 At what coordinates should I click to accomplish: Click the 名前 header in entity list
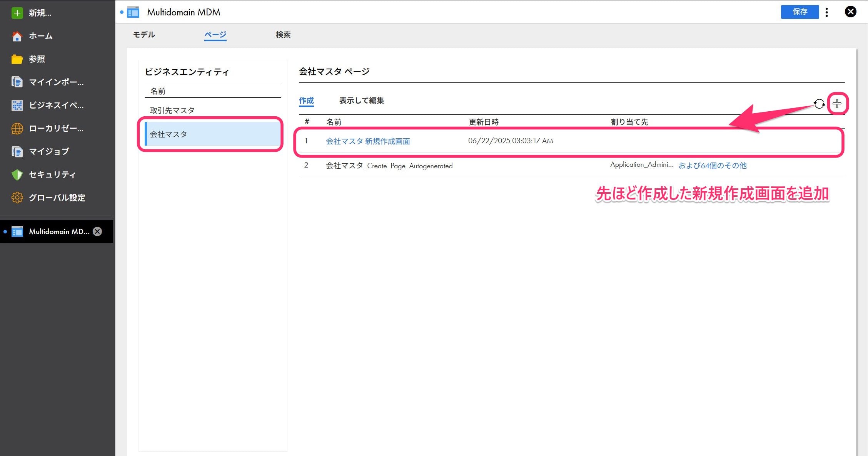[158, 91]
